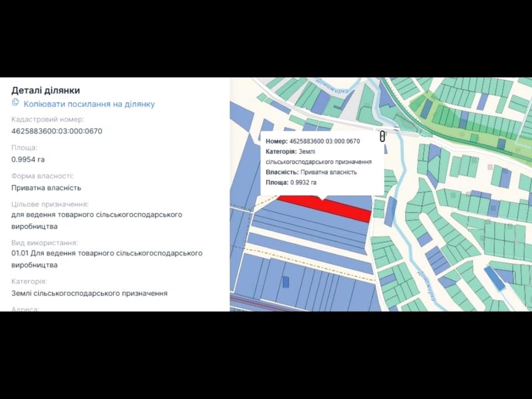Screen dimensions: 532x399
Task: Click "Копіювати посилання на ділянку" link
Action: point(89,104)
